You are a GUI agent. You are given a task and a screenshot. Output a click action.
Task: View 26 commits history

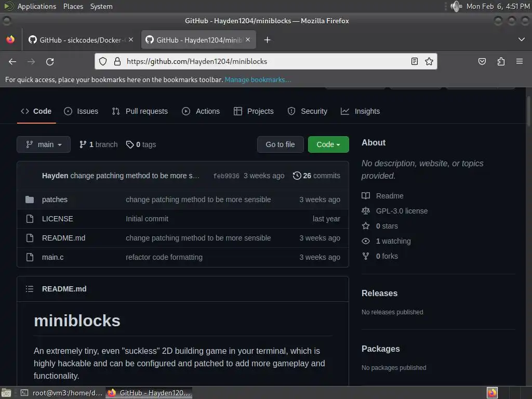coord(316,176)
